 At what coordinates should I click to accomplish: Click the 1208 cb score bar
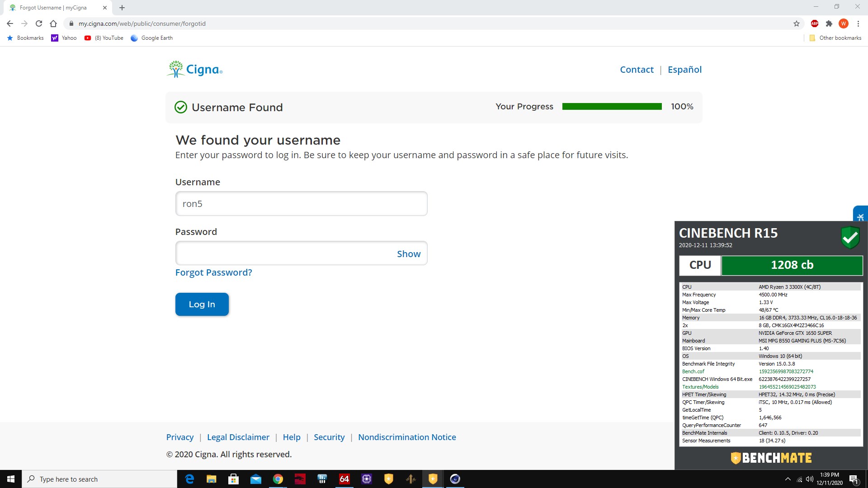792,265
